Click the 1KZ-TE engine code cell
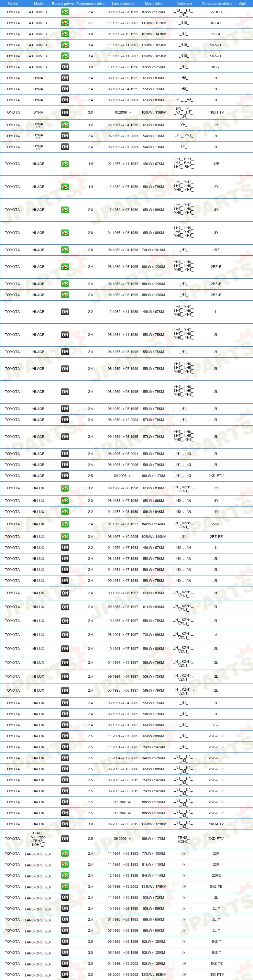This screenshot has height=980, width=253. click(x=216, y=963)
